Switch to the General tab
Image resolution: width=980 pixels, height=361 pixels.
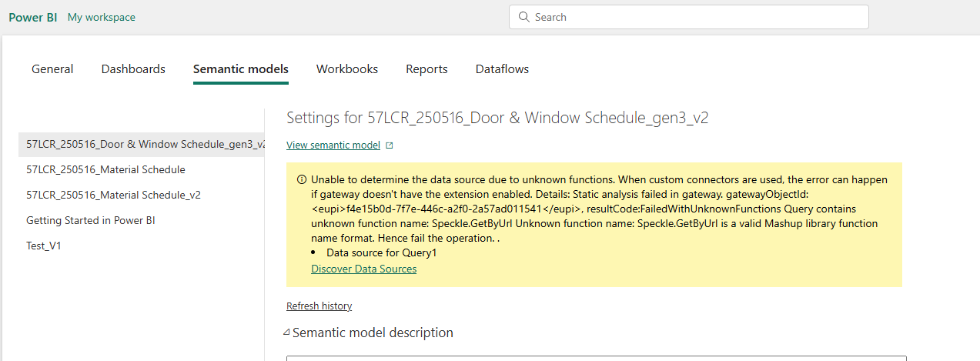click(52, 69)
